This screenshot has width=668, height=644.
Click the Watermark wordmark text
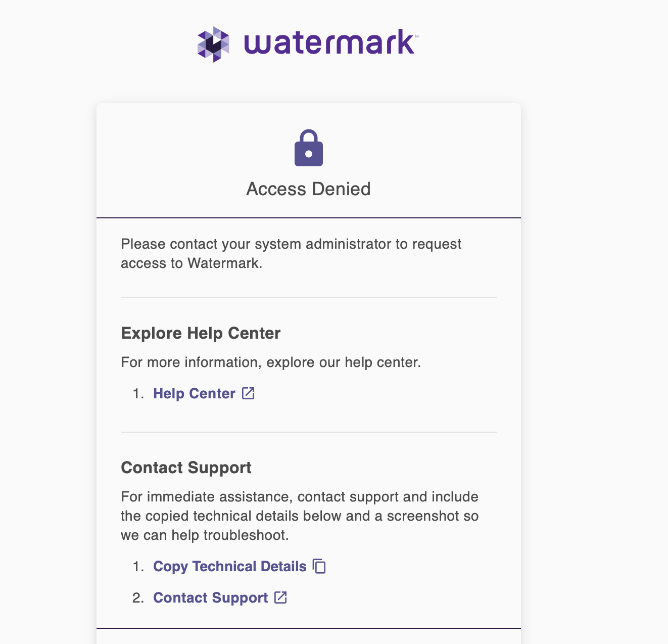329,43
